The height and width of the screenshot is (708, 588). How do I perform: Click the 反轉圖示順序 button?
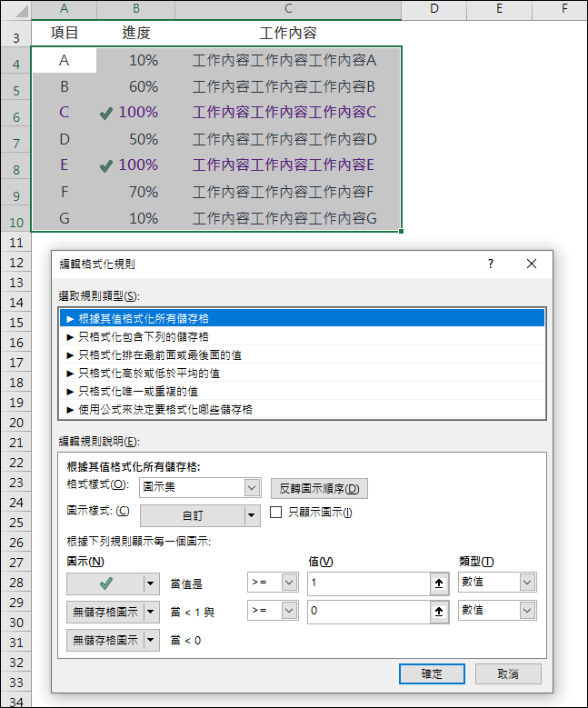coord(319,488)
